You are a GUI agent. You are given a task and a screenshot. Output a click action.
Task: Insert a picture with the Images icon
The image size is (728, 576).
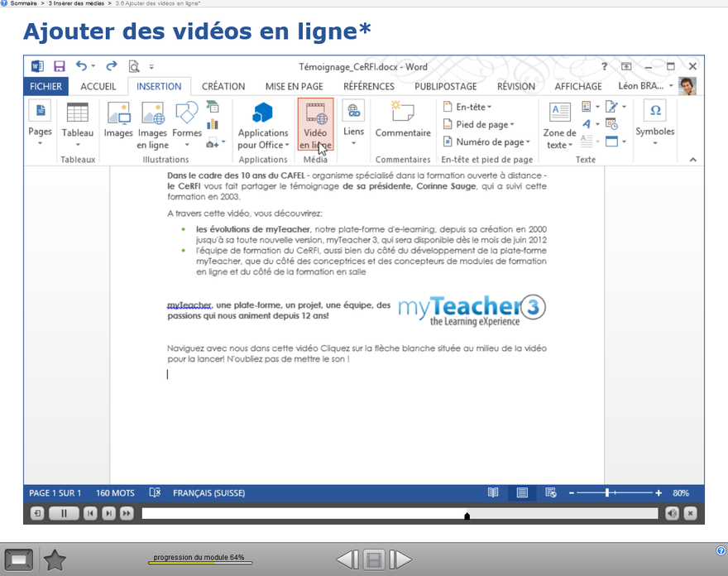118,121
